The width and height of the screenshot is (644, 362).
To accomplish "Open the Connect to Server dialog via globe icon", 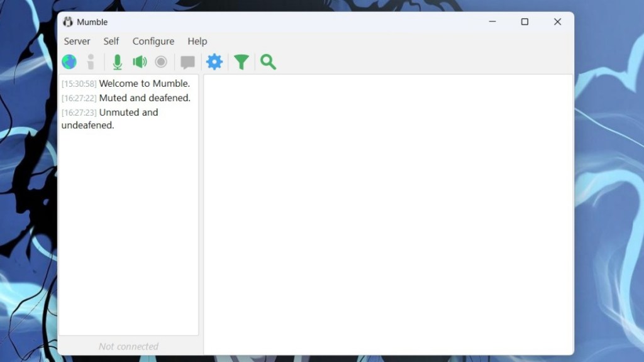I will (x=69, y=62).
